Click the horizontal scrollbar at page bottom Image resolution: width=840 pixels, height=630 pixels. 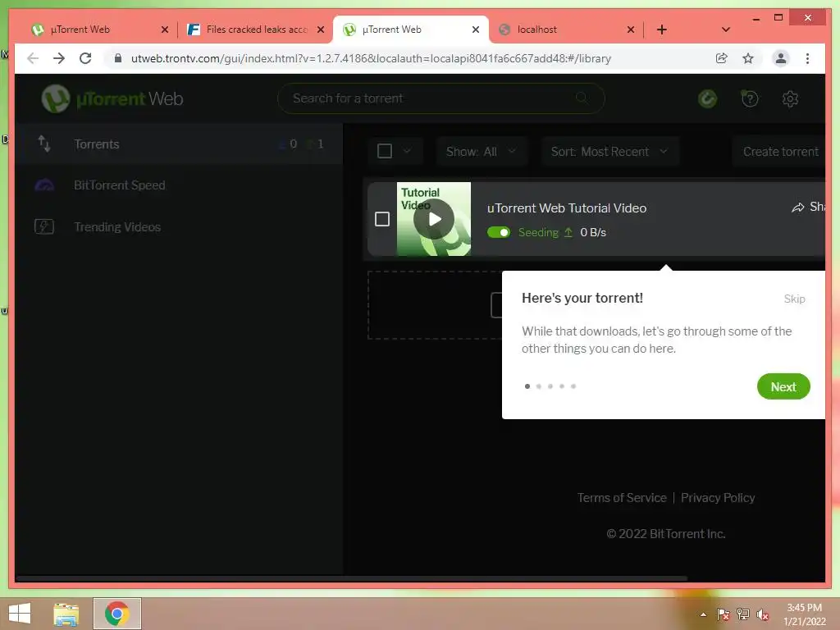tap(351, 578)
